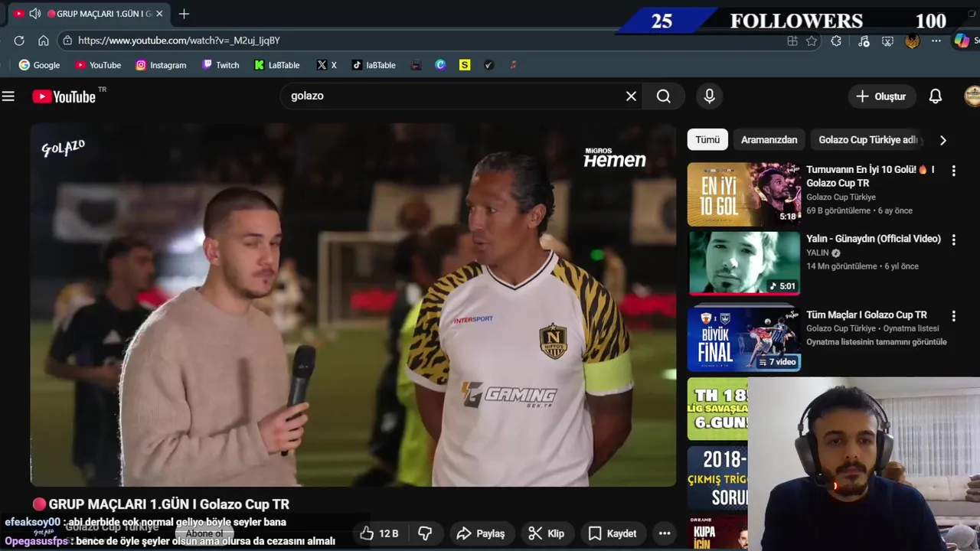
Task: Open the YouTube account avatar menu
Action: click(972, 96)
